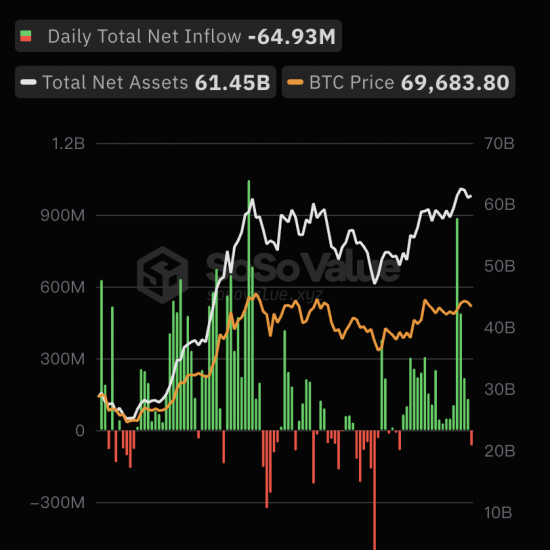The height and width of the screenshot is (550, 550).
Task: Click the 40B right axis label
Action: pyautogui.click(x=499, y=328)
